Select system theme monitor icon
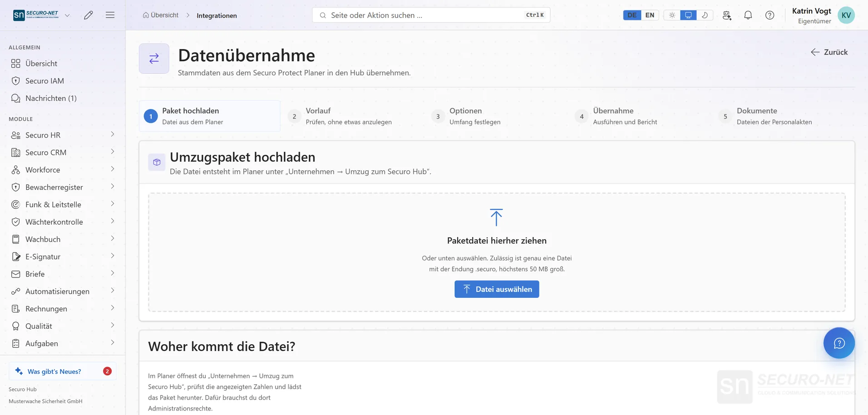The height and width of the screenshot is (415, 868). (x=688, y=15)
